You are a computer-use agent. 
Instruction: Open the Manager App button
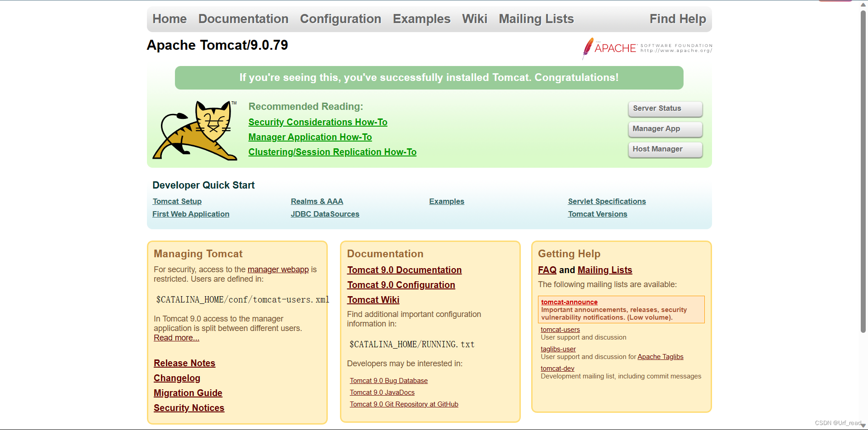pyautogui.click(x=665, y=129)
